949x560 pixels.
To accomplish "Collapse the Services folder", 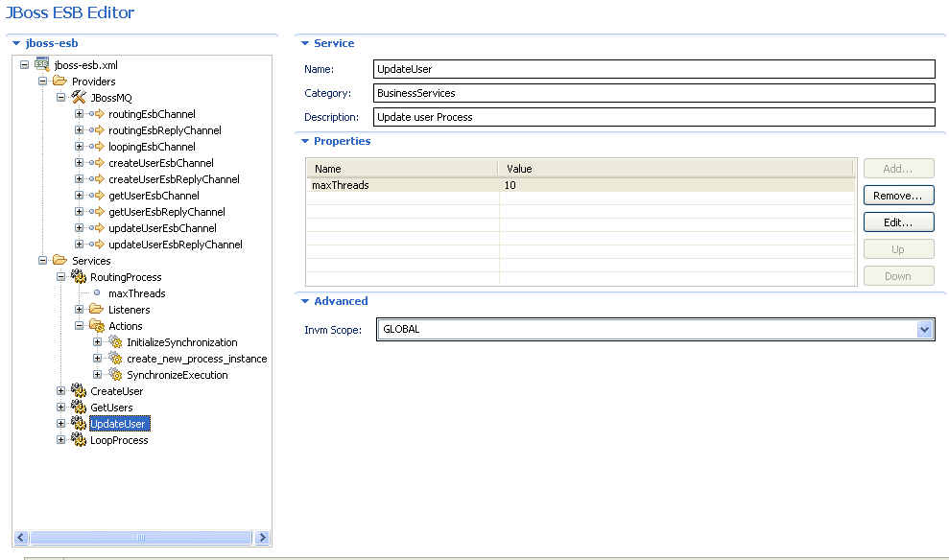I will click(x=41, y=260).
